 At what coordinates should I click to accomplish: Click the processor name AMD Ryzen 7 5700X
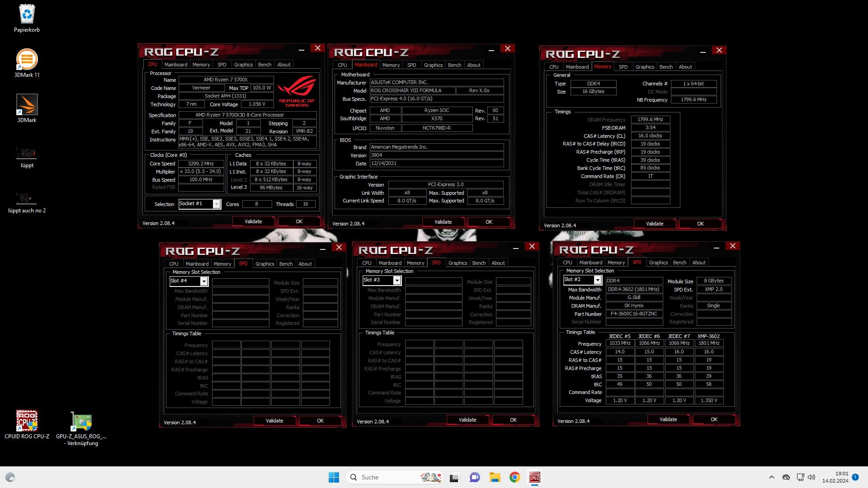coord(225,80)
